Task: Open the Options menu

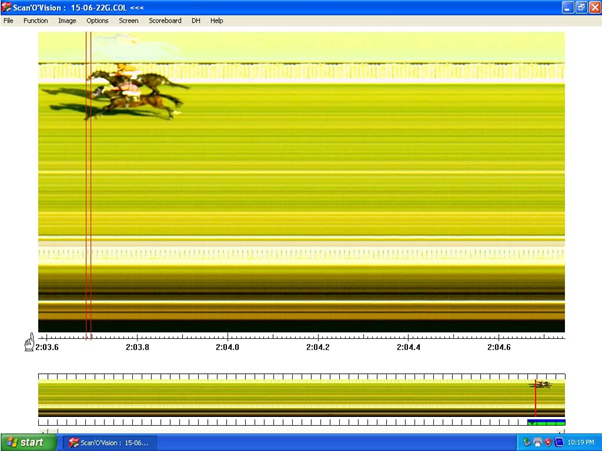Action: point(97,20)
